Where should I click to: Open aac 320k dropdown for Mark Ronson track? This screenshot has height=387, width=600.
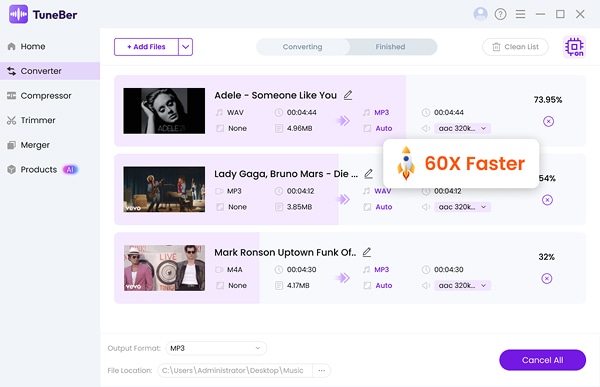tap(462, 285)
